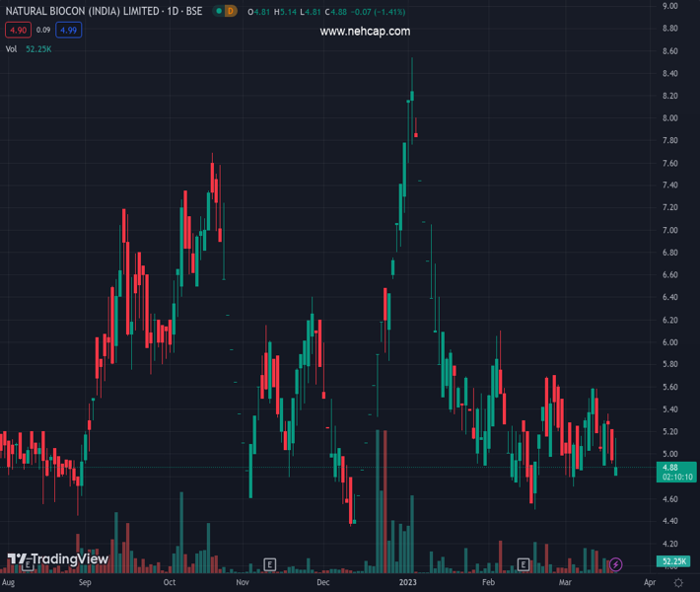Click the blue 4.99 buy price button
The image size is (700, 592).
pyautogui.click(x=69, y=30)
